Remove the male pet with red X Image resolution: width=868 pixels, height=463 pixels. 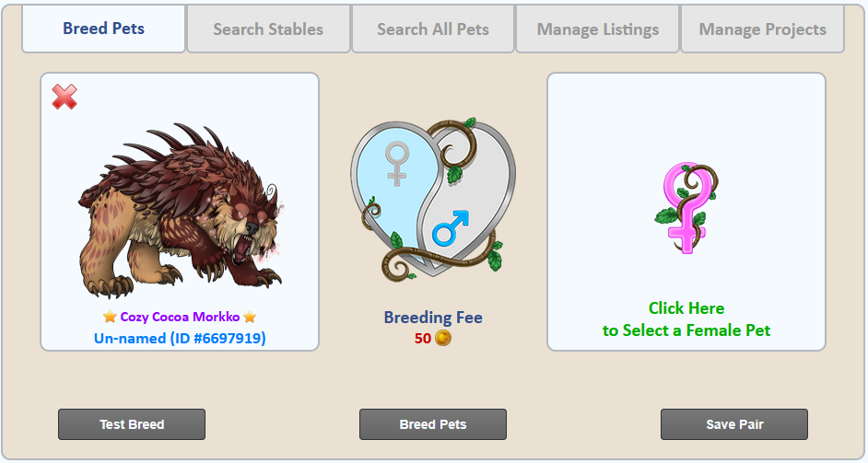point(65,97)
